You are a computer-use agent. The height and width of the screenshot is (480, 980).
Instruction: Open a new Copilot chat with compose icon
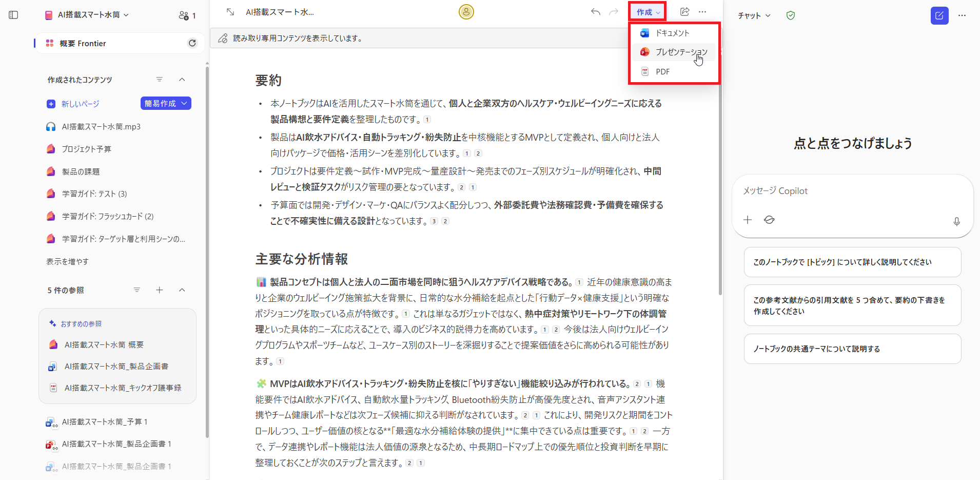(x=939, y=15)
